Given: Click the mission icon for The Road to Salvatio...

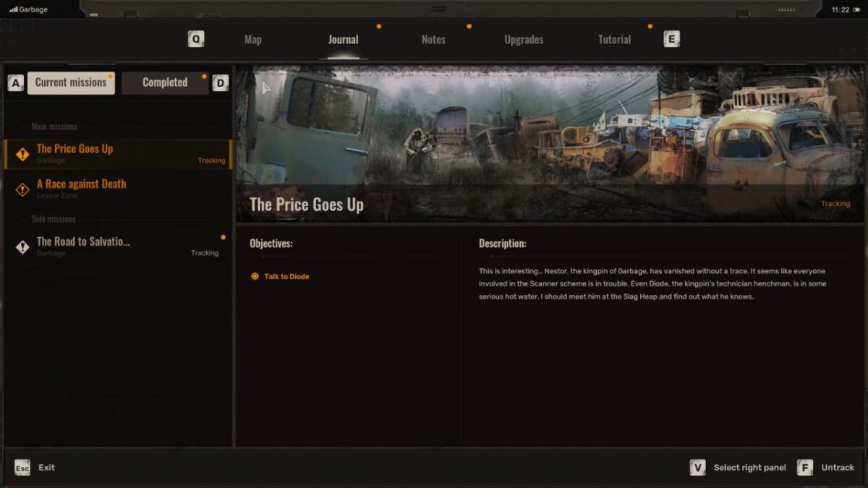Looking at the screenshot, I should [22, 246].
